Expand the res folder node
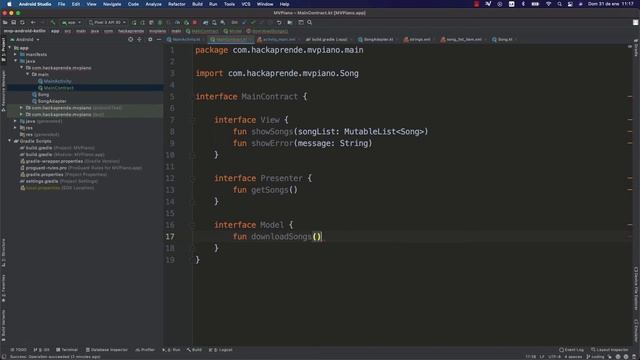The height and width of the screenshot is (360, 640). coord(16,128)
